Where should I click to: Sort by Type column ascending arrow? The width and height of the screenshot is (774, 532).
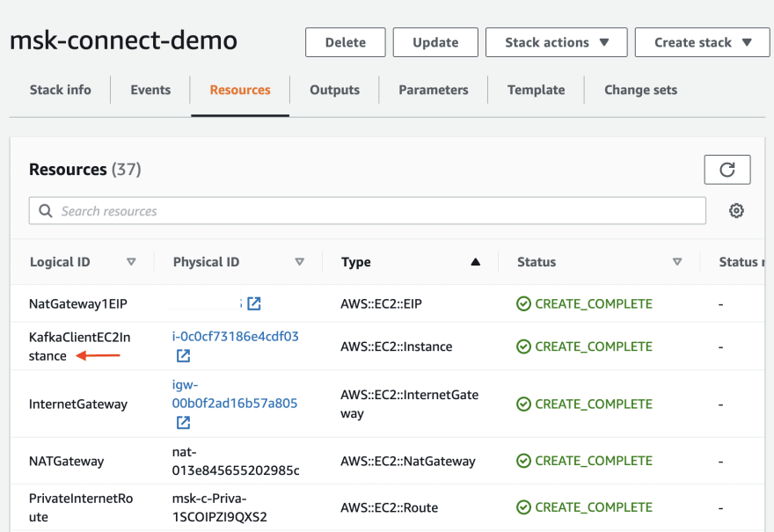click(475, 262)
